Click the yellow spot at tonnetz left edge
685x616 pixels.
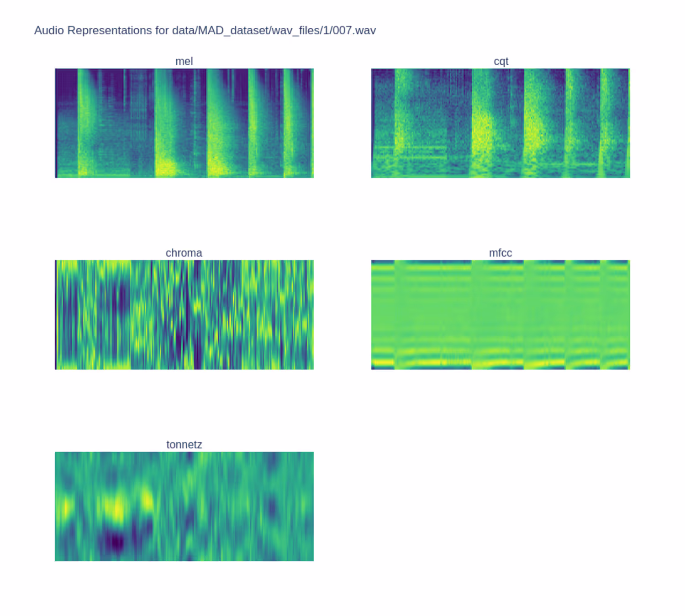coord(65,507)
